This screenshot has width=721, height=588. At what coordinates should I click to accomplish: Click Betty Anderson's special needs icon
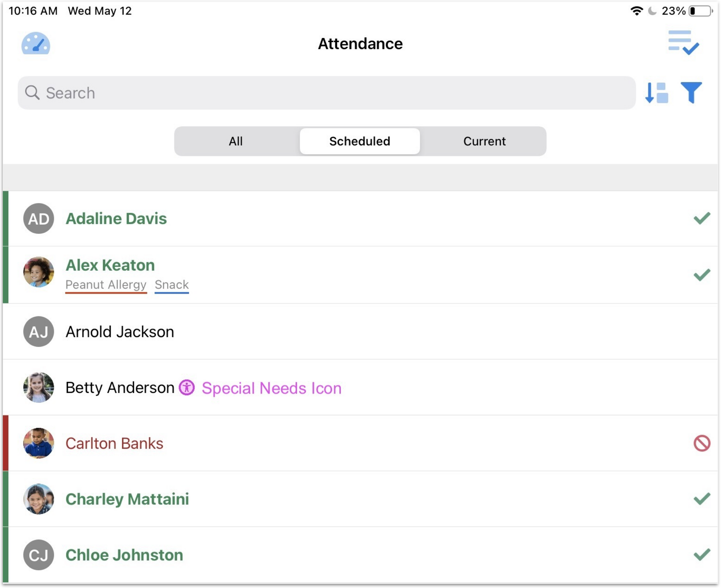[187, 388]
